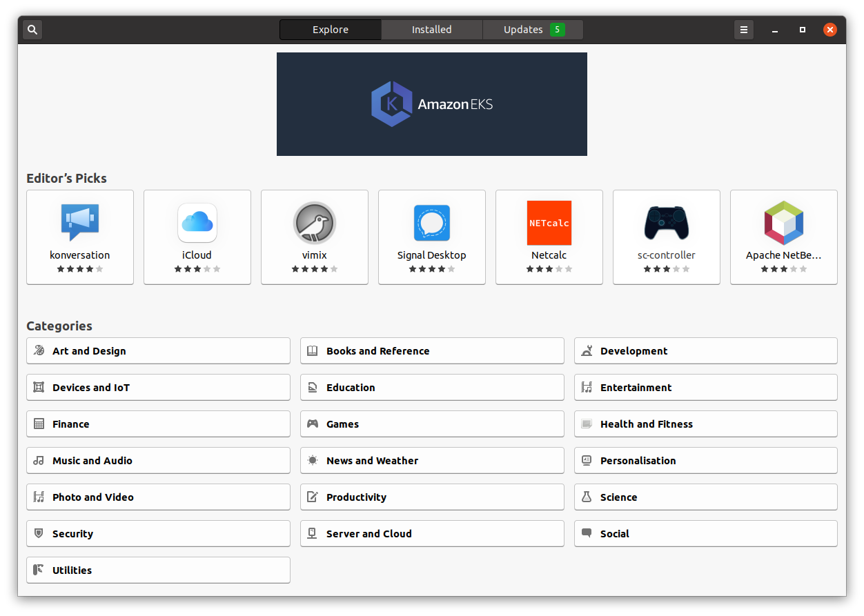This screenshot has width=864, height=616.
Task: Browse the News and Weather category
Action: (432, 460)
